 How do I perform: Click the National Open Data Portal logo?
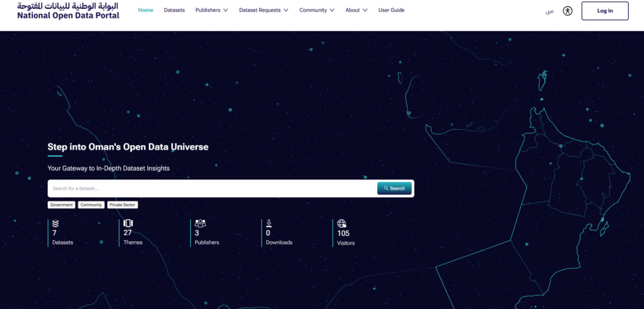(68, 11)
